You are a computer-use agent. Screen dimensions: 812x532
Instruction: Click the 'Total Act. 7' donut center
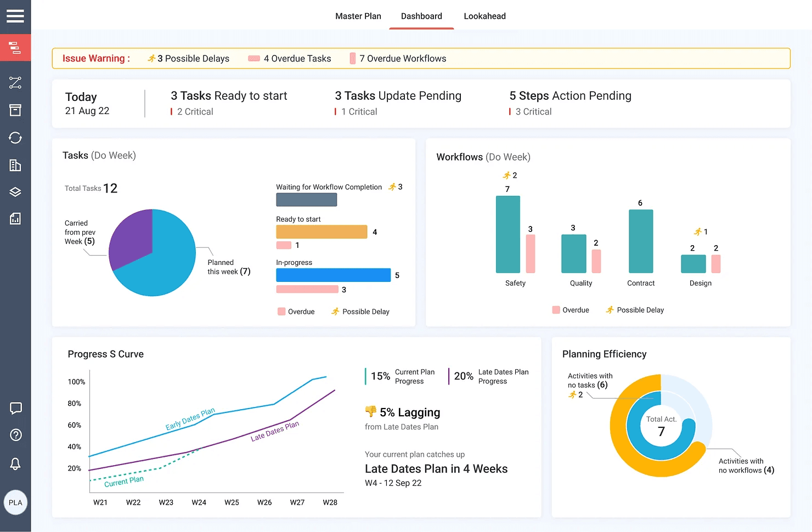[661, 426]
